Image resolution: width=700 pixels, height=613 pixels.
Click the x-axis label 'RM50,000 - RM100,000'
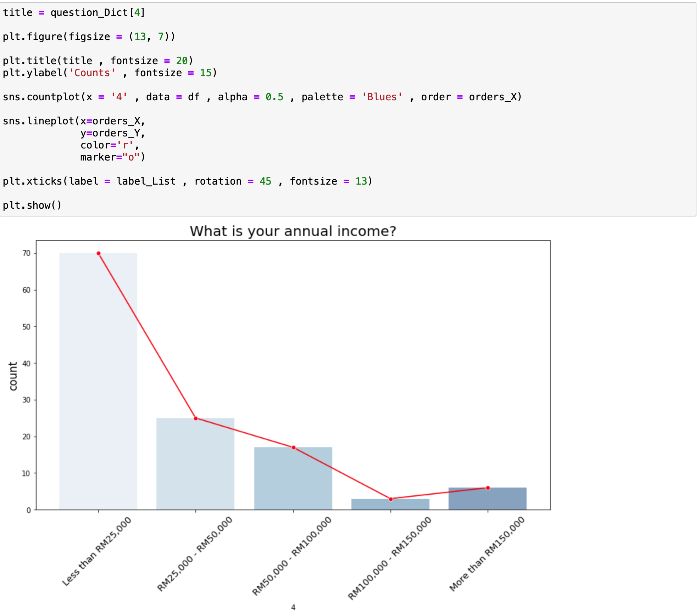coord(292,556)
